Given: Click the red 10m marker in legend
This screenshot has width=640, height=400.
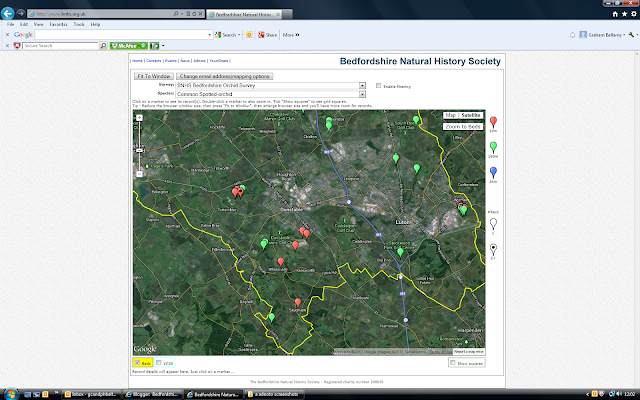Looking at the screenshot, I should (x=493, y=122).
